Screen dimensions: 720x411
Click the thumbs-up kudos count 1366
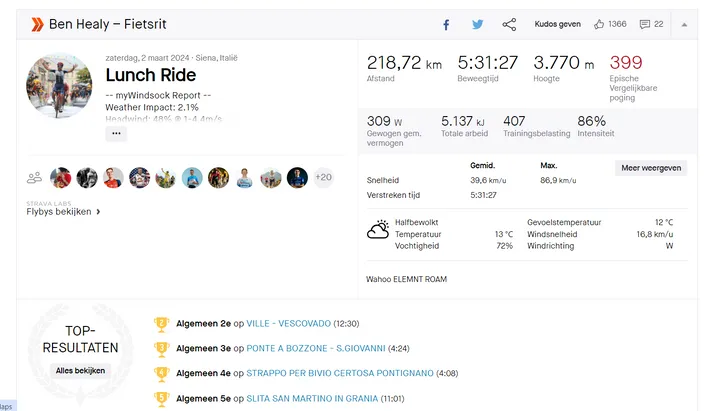(610, 24)
